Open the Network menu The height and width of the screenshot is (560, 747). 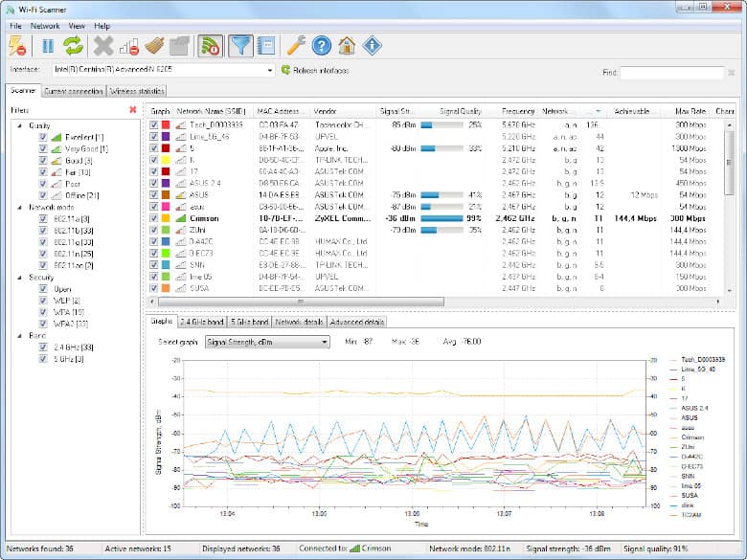[45, 26]
